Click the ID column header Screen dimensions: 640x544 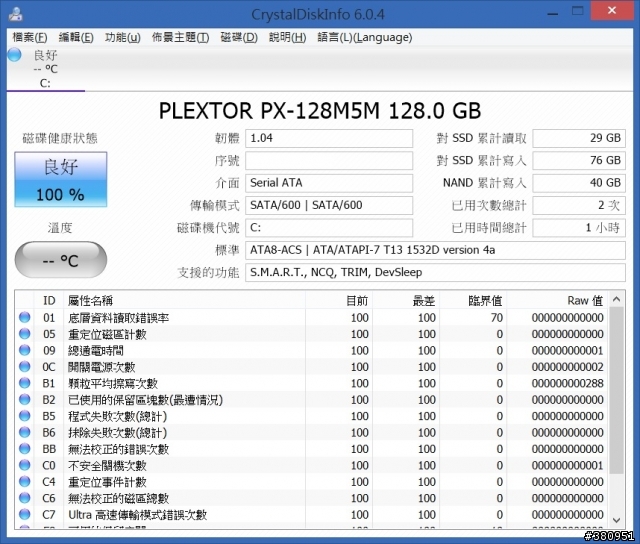click(49, 301)
